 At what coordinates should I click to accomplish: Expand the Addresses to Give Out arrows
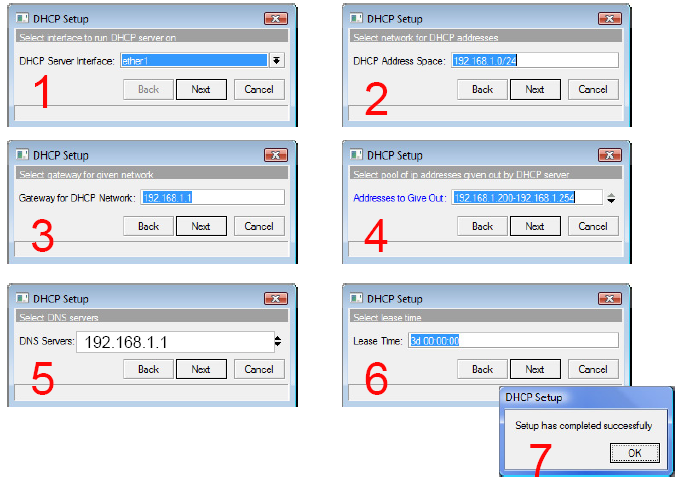[611, 198]
